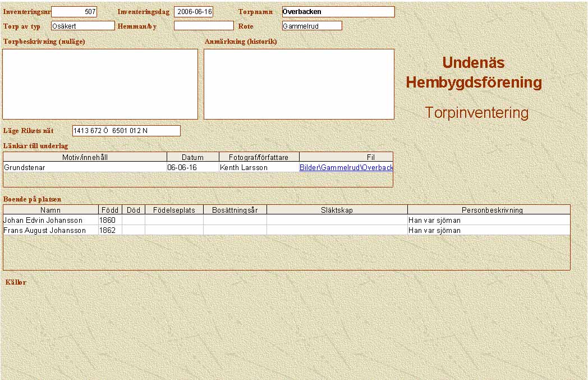Select the Inventeringsdag date field
588x380 pixels.
(x=194, y=12)
